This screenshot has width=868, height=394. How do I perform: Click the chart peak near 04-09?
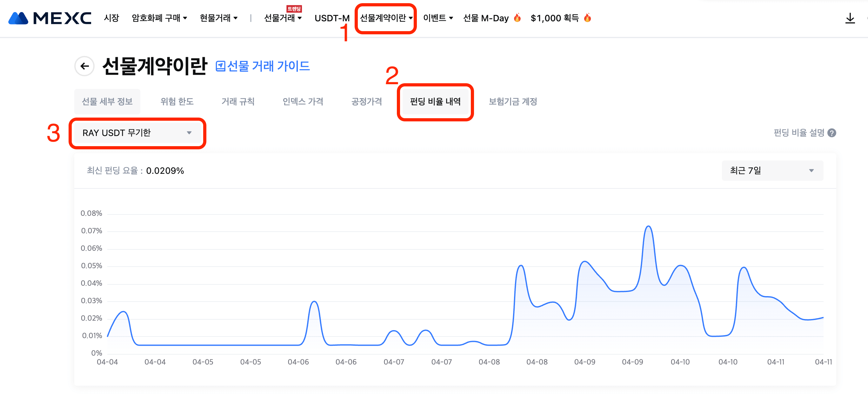pos(648,227)
